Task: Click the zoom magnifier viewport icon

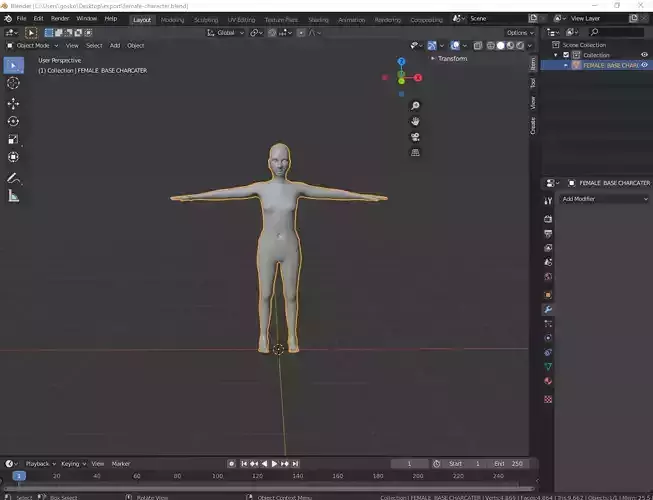Action: coord(415,106)
